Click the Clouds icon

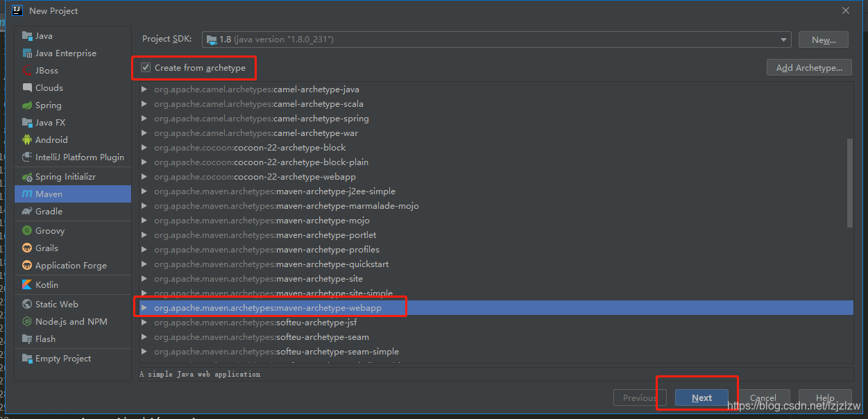[27, 88]
